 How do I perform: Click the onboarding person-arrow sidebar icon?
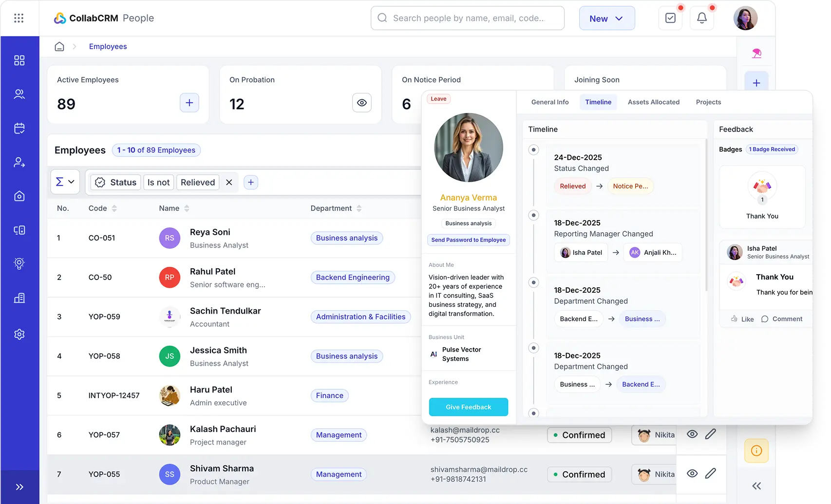(x=19, y=162)
